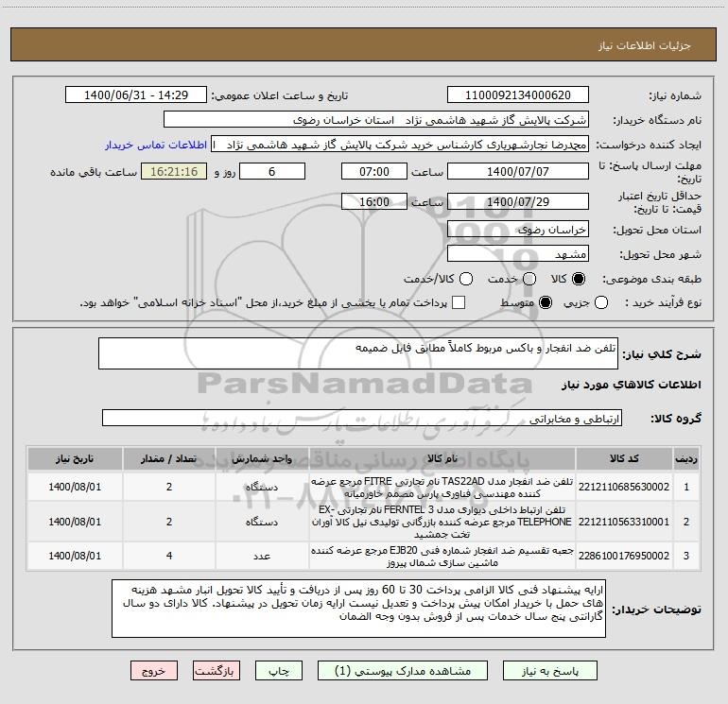Click the TAS22AD explosion-proof phone item name

coord(442,488)
